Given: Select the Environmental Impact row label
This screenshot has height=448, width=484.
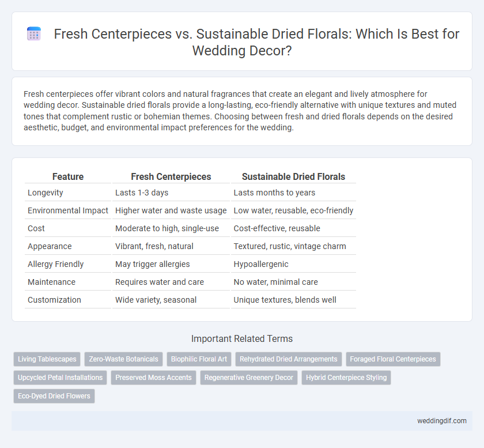Looking at the screenshot, I should click(x=68, y=210).
